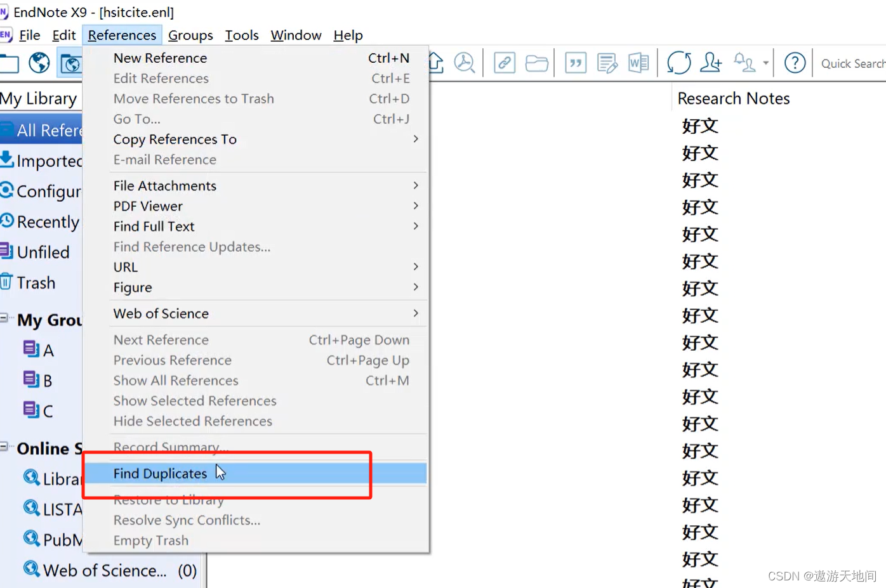Click Hide Selected References menu entry

(256, 421)
